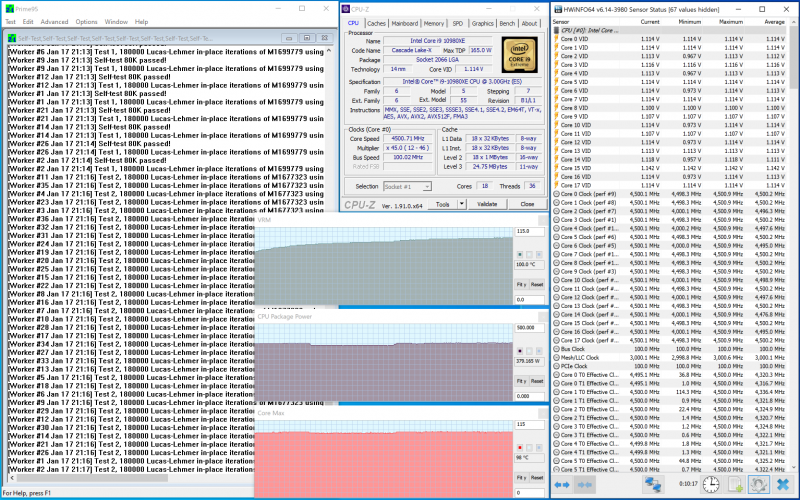Click the Prime95 horizontal scrollbar thumb
This screenshot has height=500, width=800.
click(94, 479)
